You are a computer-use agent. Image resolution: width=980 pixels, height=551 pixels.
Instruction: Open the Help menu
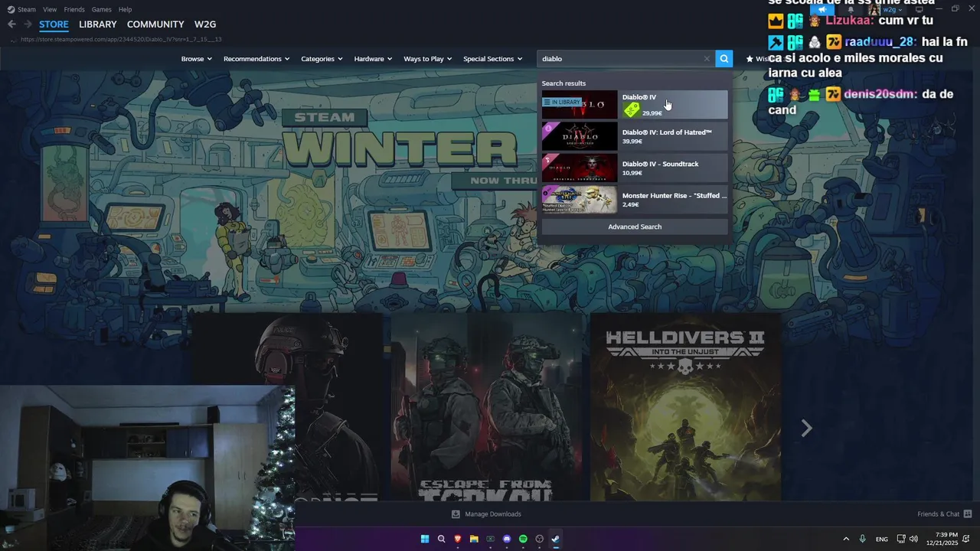126,9
